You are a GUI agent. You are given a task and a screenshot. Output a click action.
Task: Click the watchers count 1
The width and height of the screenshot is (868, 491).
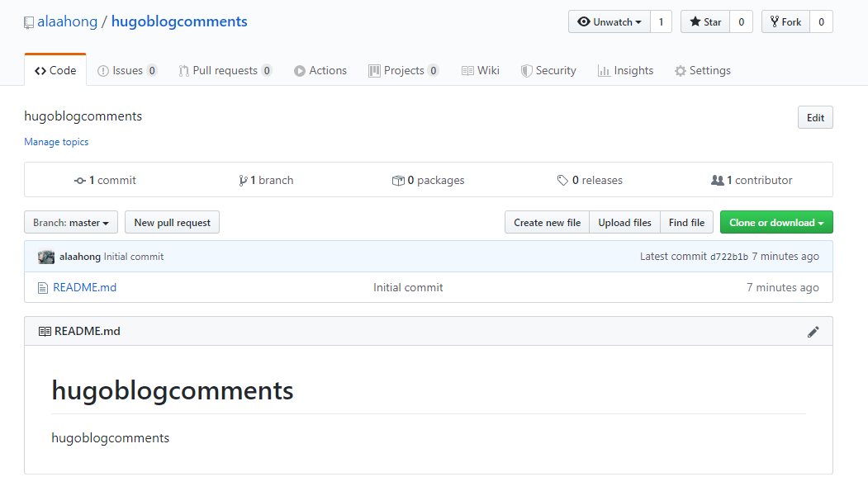pos(661,21)
